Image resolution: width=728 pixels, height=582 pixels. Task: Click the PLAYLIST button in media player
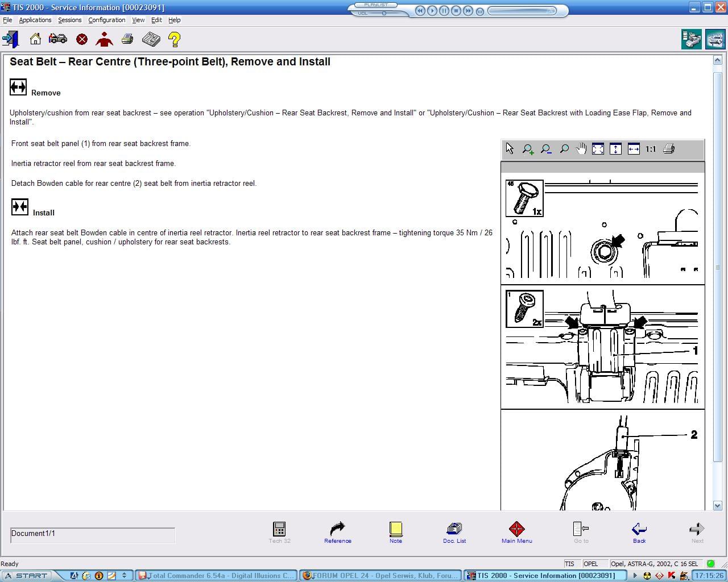(x=376, y=5)
